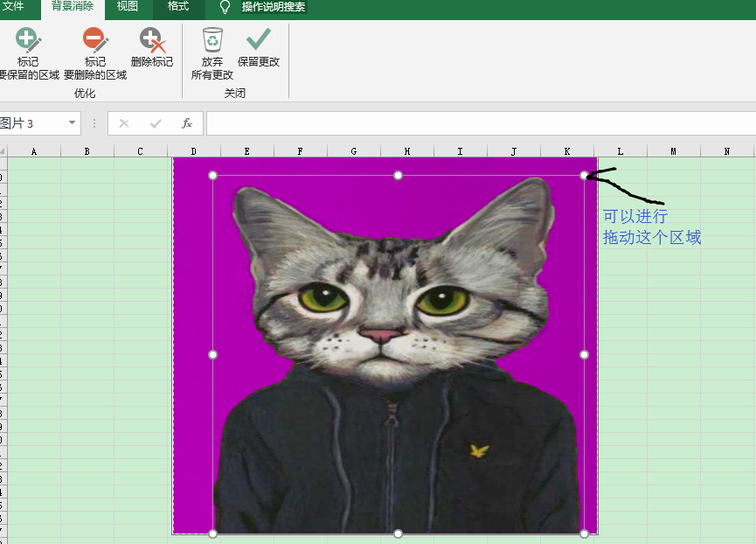The width and height of the screenshot is (756, 544).
Task: Cancel formula bar entry X icon
Action: pos(124,123)
